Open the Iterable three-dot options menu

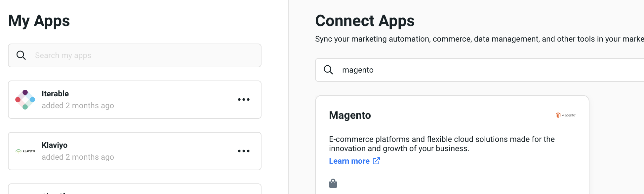click(244, 100)
